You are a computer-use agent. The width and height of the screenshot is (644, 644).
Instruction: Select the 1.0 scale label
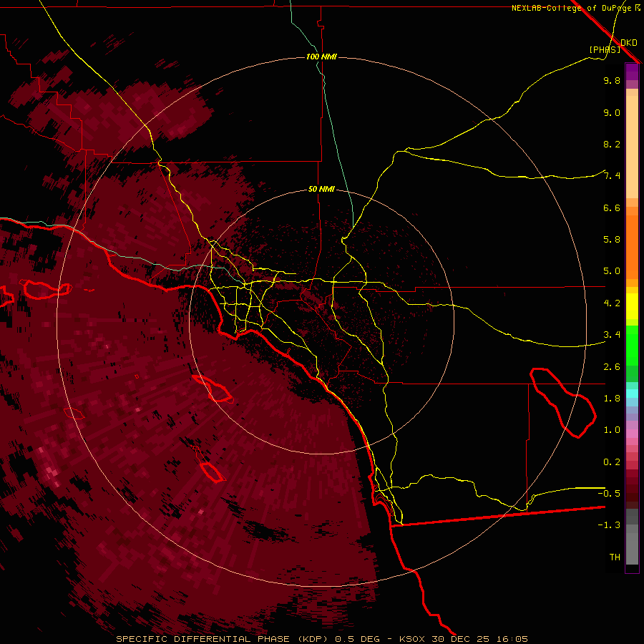pos(612,430)
